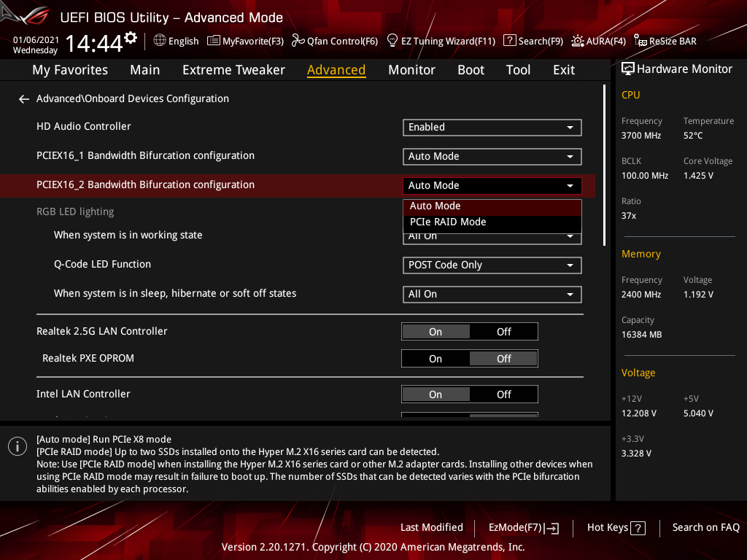The height and width of the screenshot is (560, 747).
Task: Click the back arrow to Advanced menu
Action: tap(24, 99)
